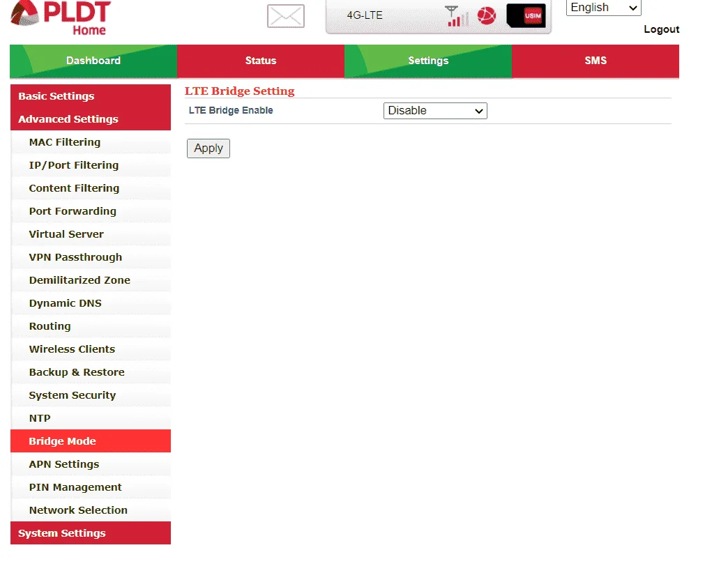Collapse the Advanced Settings section
Image resolution: width=728 pixels, height=566 pixels.
click(x=91, y=119)
